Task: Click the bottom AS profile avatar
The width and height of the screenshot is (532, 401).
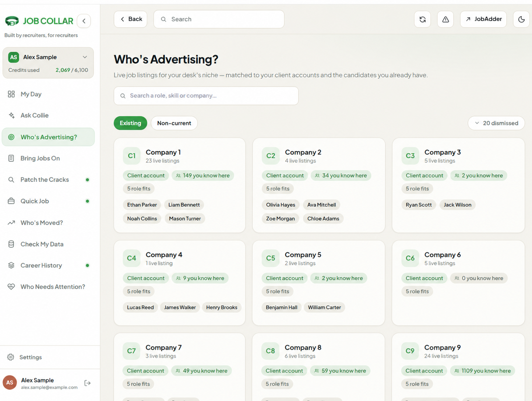Action: (10, 383)
